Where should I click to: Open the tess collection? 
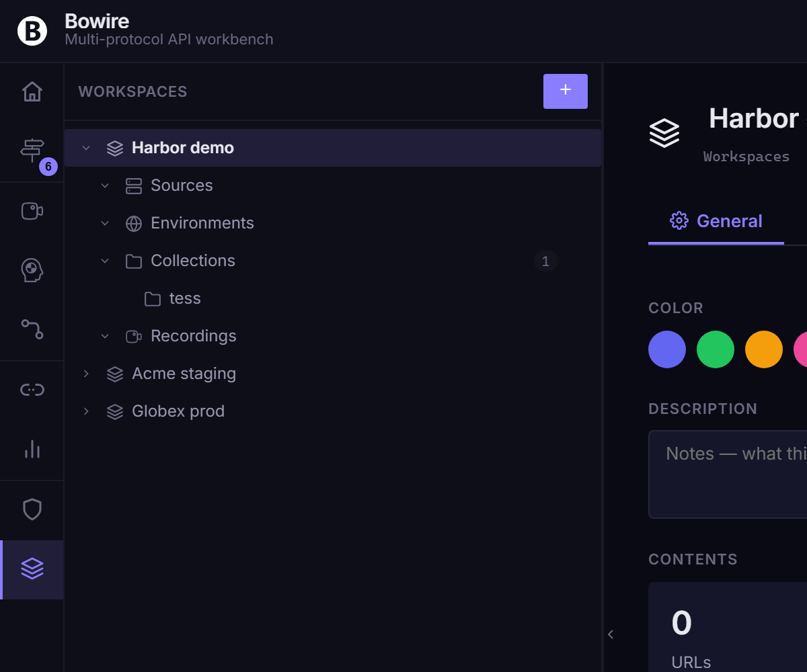[333, 298]
